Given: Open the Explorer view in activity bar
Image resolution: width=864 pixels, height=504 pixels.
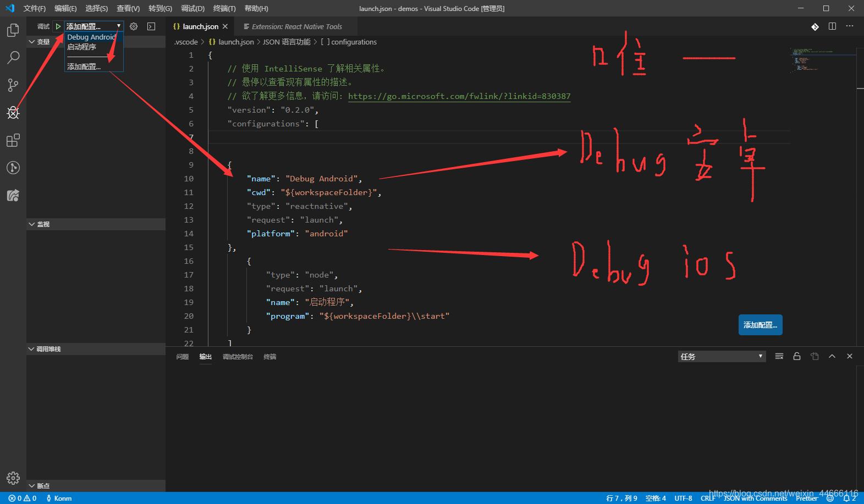Looking at the screenshot, I should click(13, 30).
